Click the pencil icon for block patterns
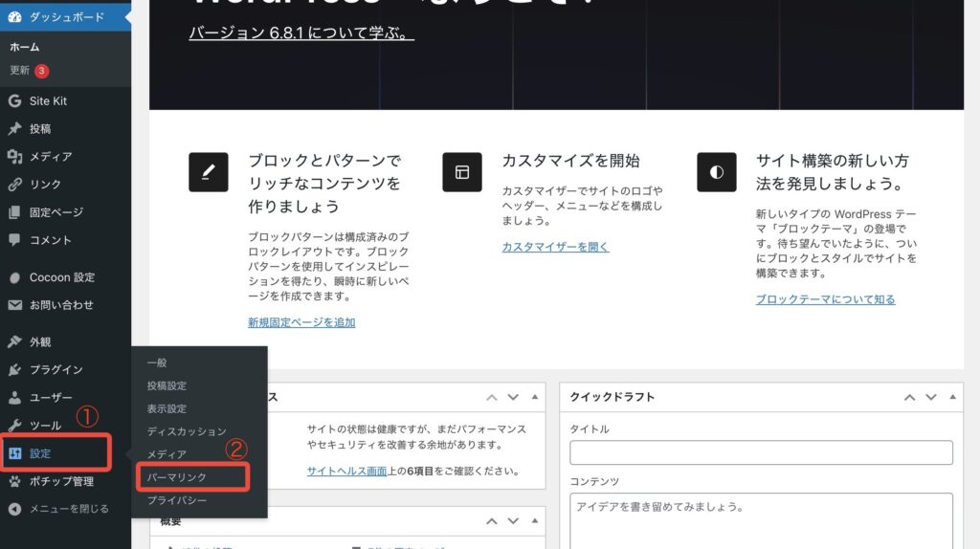The image size is (980, 549). coord(208,172)
